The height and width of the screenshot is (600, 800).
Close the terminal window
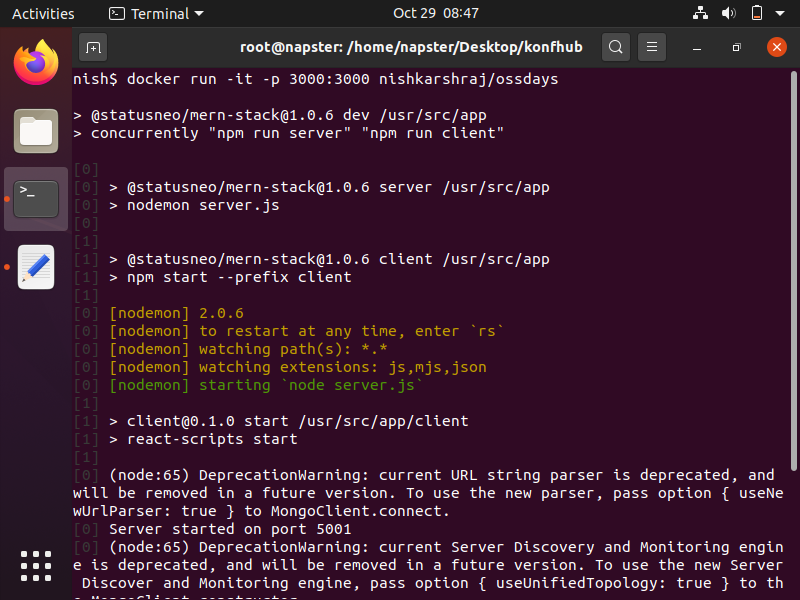coord(777,47)
